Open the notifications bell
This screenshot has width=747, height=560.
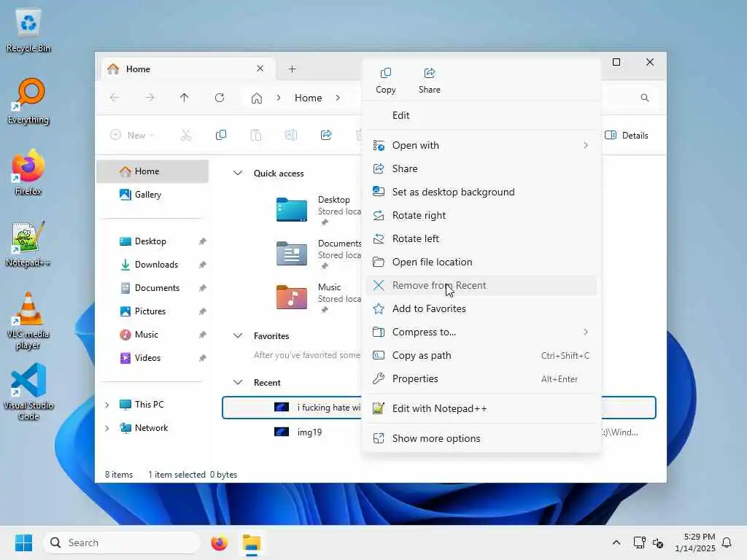point(727,542)
